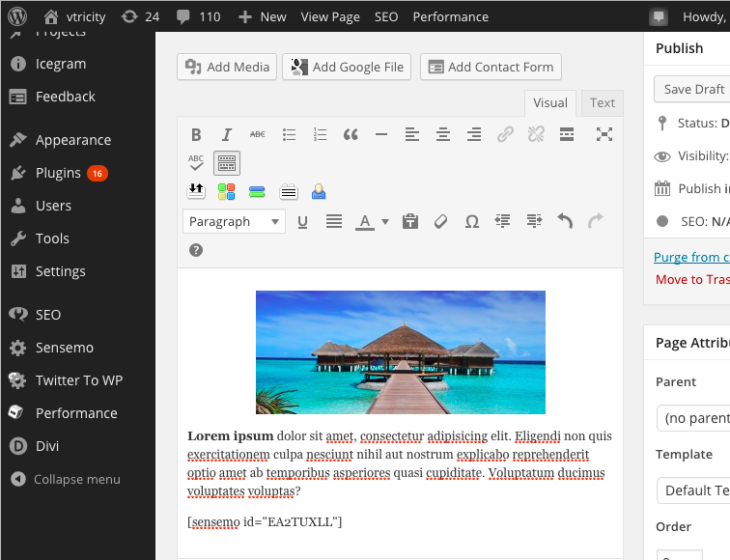Align text center
Screen dimensions: 730x560
tap(443, 135)
